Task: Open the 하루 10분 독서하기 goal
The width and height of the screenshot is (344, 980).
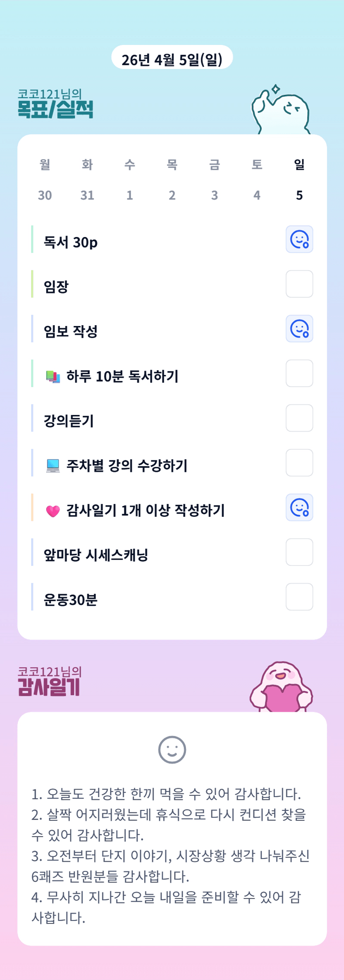Action: point(122,377)
